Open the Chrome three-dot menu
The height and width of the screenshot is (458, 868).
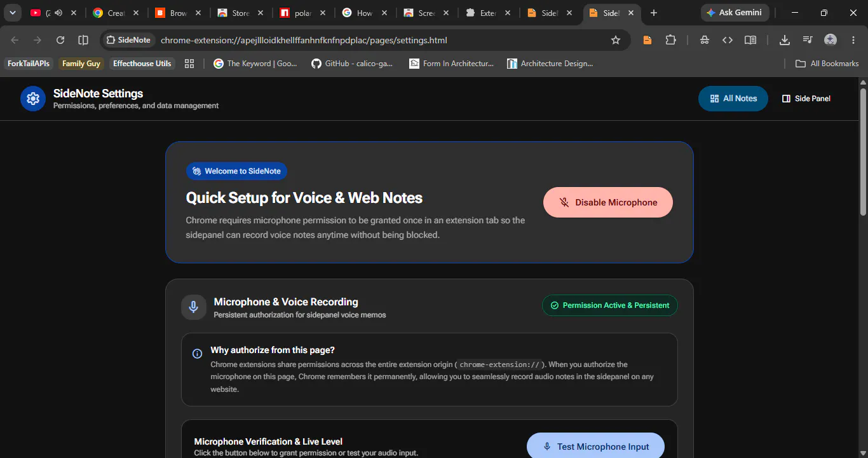pyautogui.click(x=853, y=40)
